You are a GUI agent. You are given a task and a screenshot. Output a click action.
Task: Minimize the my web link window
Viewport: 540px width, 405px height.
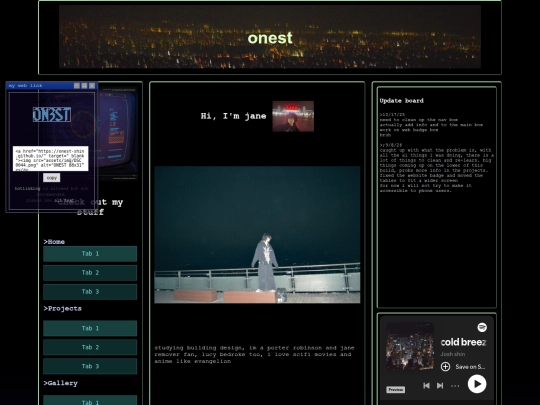[x=77, y=85]
